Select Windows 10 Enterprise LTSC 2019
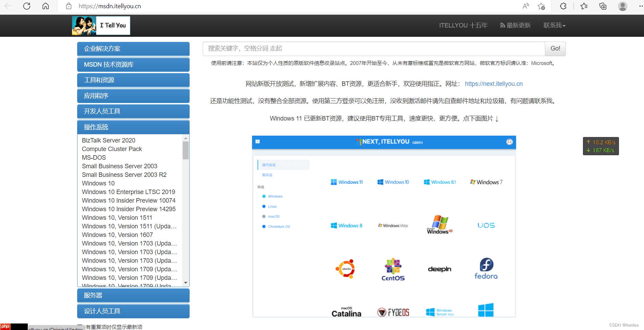Viewport: 644px width, 330px height. [x=129, y=192]
